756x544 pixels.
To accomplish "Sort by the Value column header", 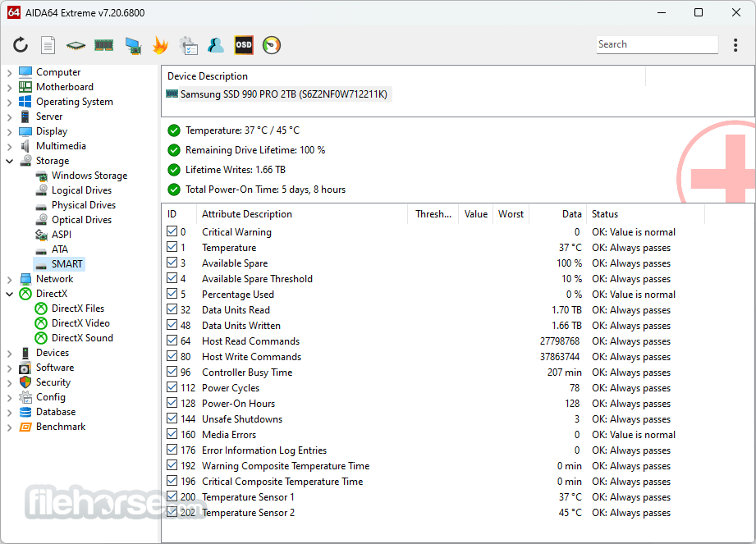I will tap(476, 214).
